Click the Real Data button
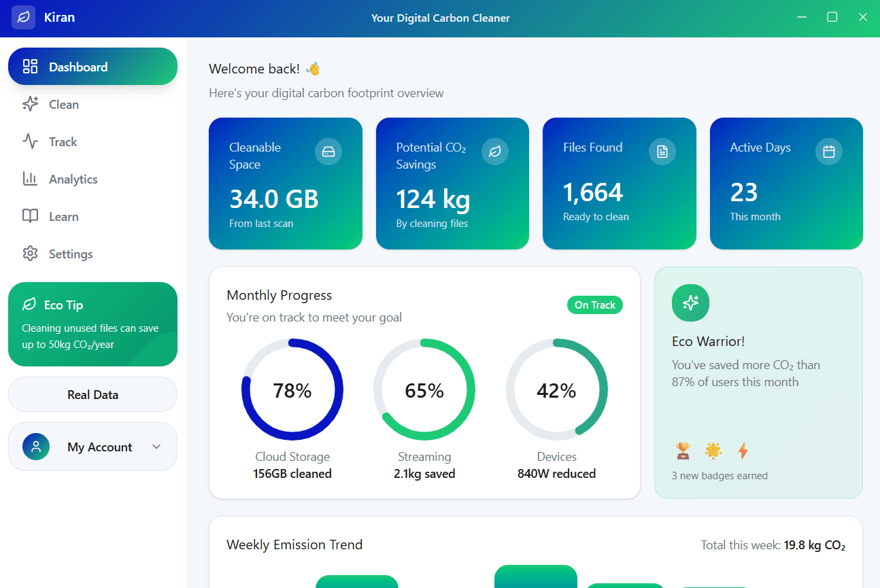Screen dimensions: 880x588 coord(92,394)
